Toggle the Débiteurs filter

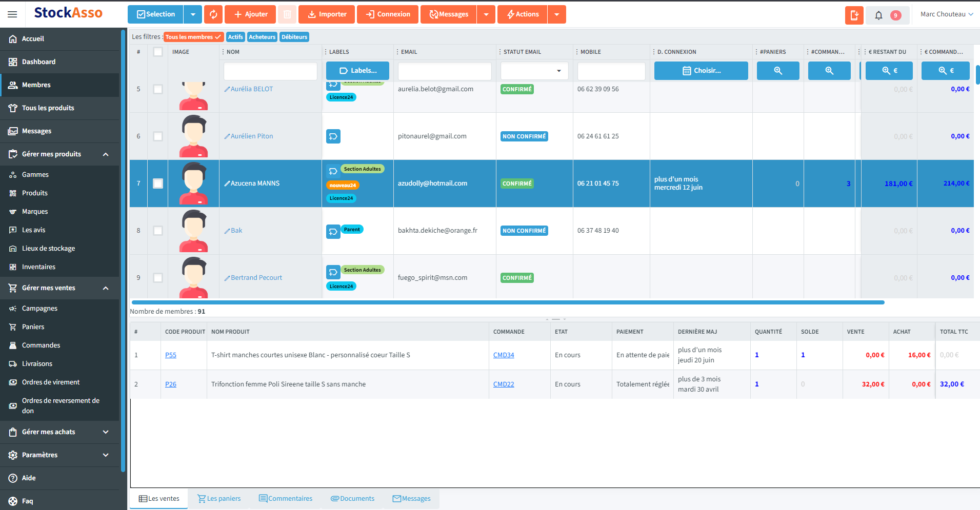coord(294,37)
